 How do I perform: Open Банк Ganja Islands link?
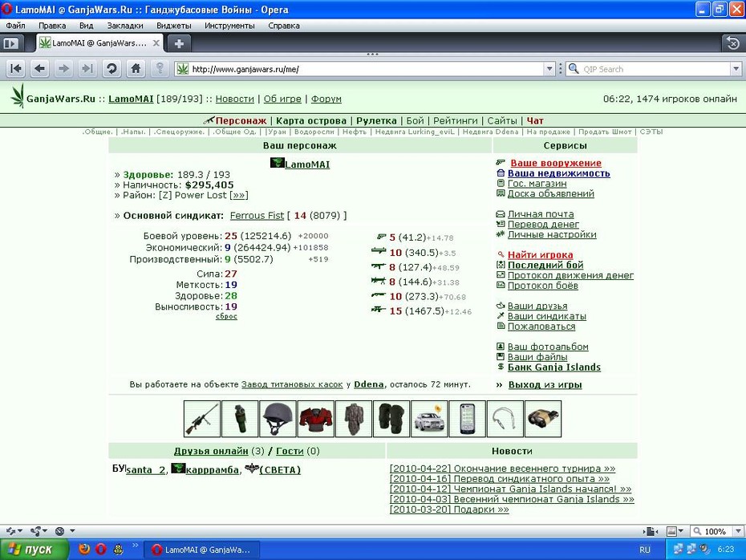click(554, 367)
